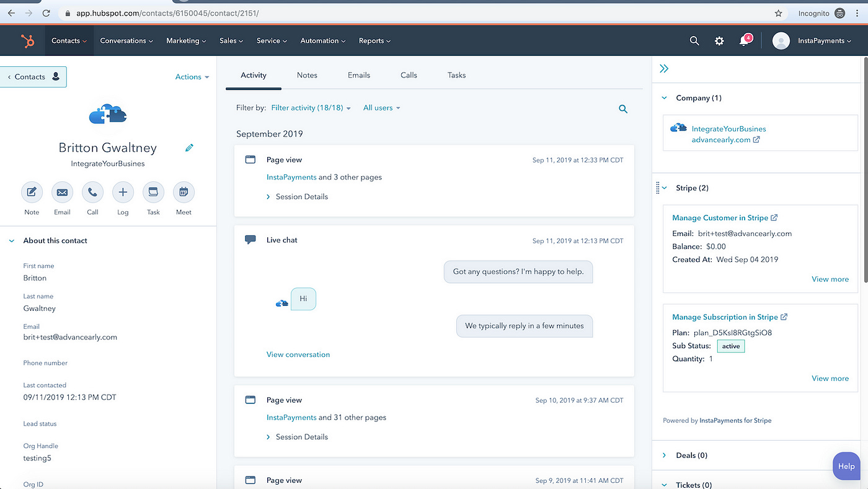Open the search magnifier in the top navigation
The image size is (868, 489).
pyautogui.click(x=694, y=41)
